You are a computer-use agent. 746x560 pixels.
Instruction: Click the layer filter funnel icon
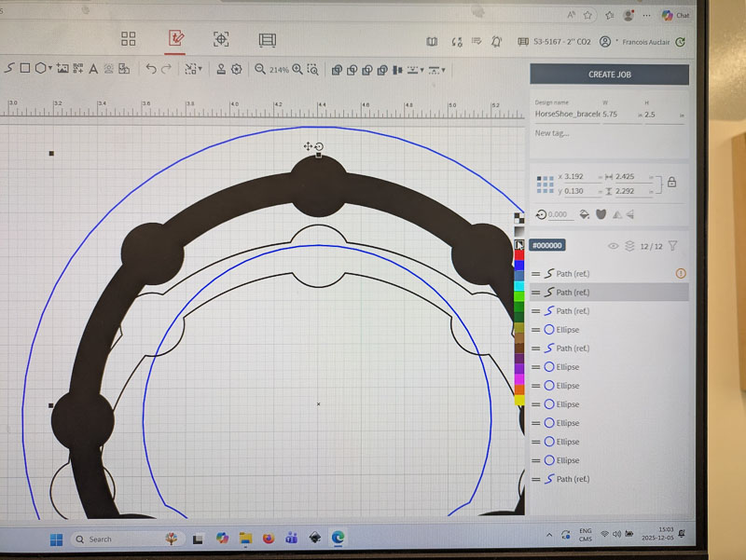click(x=673, y=246)
